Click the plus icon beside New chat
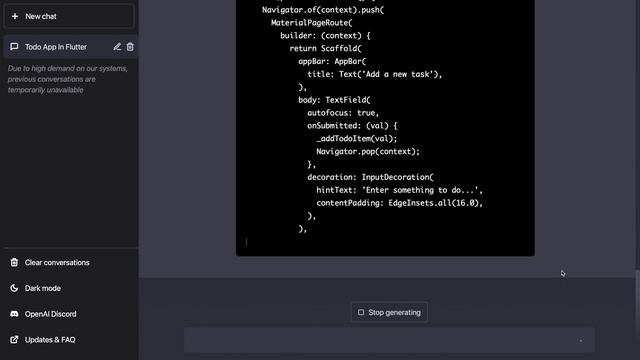 15,16
